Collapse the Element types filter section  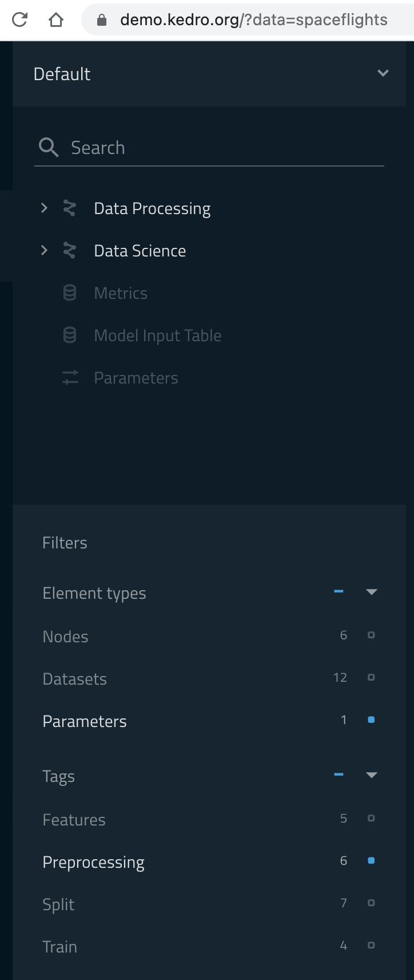[x=372, y=592]
